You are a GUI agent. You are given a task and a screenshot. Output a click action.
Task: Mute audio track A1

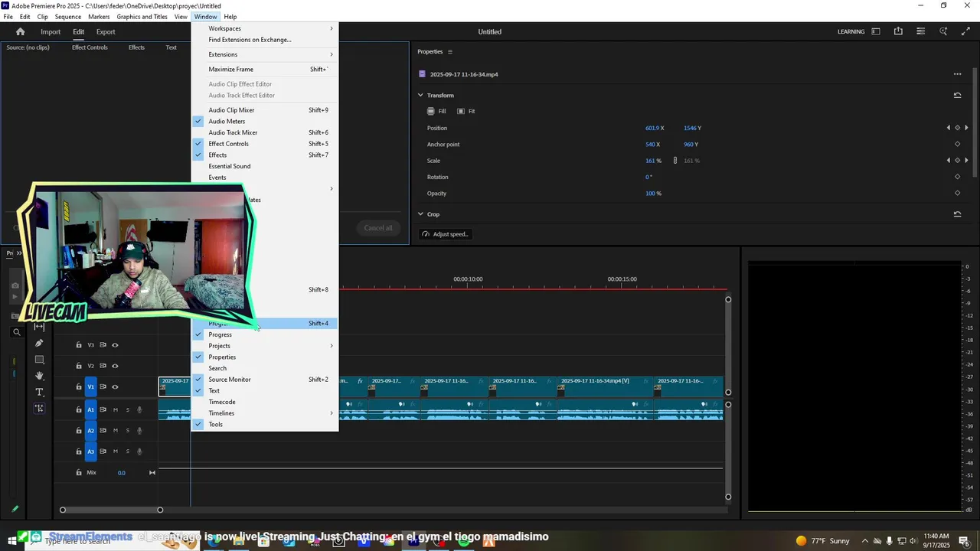click(x=116, y=410)
